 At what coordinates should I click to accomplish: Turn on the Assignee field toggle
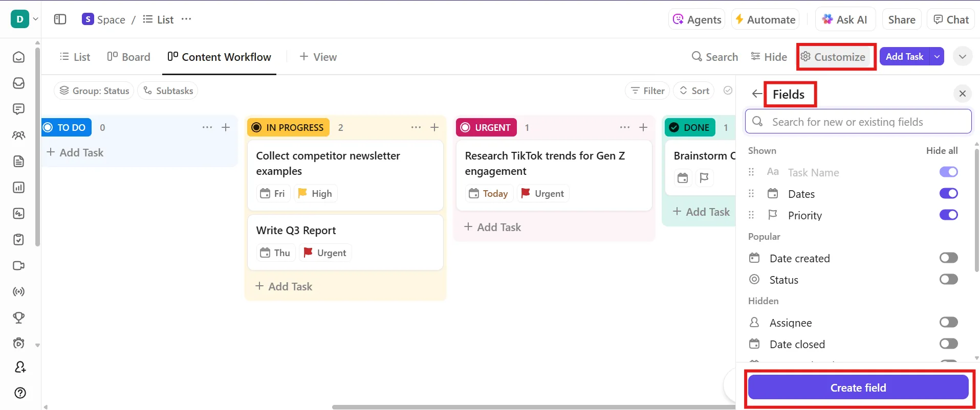[948, 322]
